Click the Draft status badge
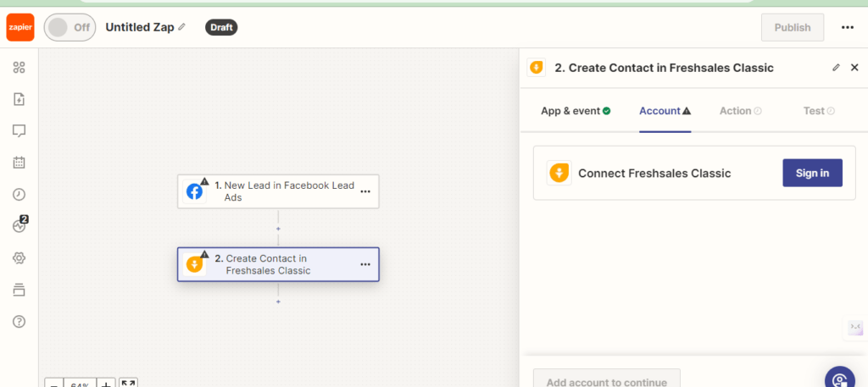The height and width of the screenshot is (387, 868). point(221,27)
